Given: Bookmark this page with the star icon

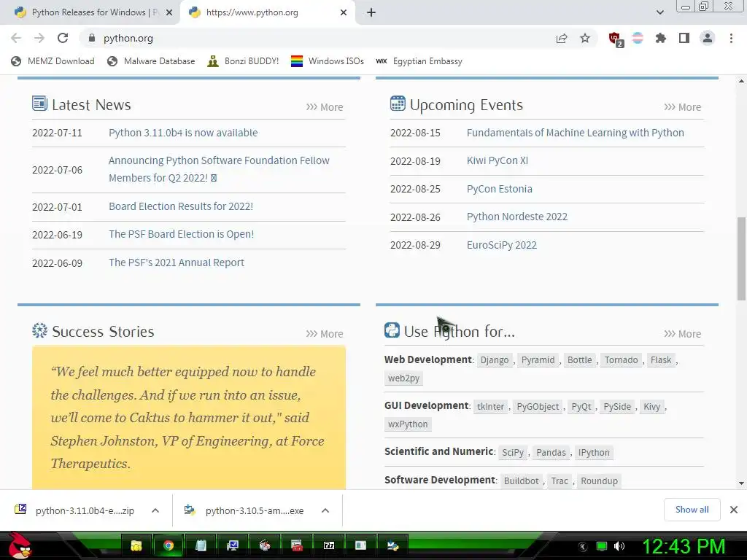Looking at the screenshot, I should pyautogui.click(x=585, y=38).
